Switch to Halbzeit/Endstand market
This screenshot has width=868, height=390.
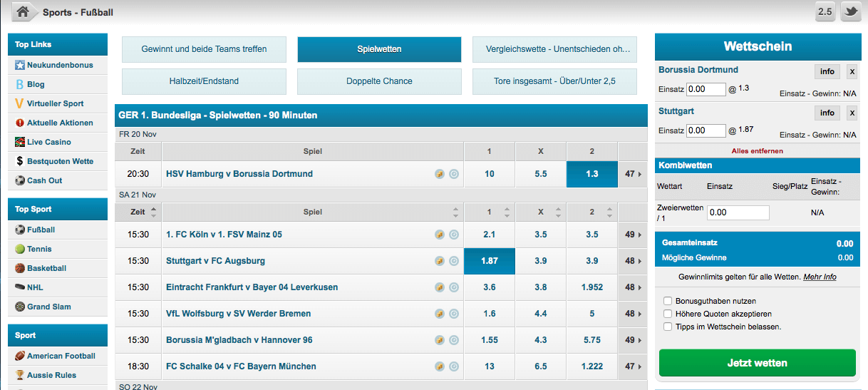(x=204, y=81)
